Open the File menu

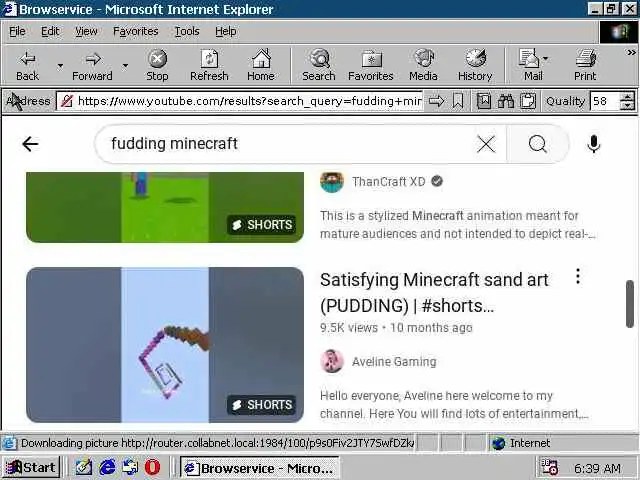click(x=17, y=31)
